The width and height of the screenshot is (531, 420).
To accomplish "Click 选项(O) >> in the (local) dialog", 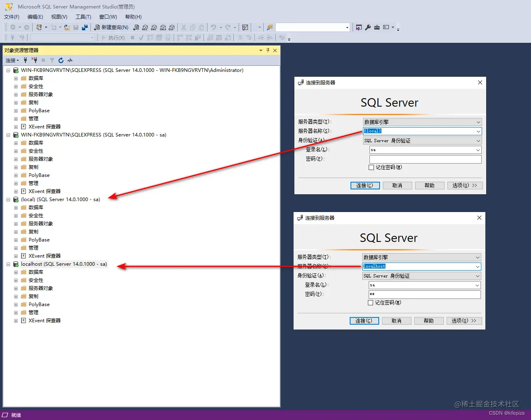I will [465, 185].
